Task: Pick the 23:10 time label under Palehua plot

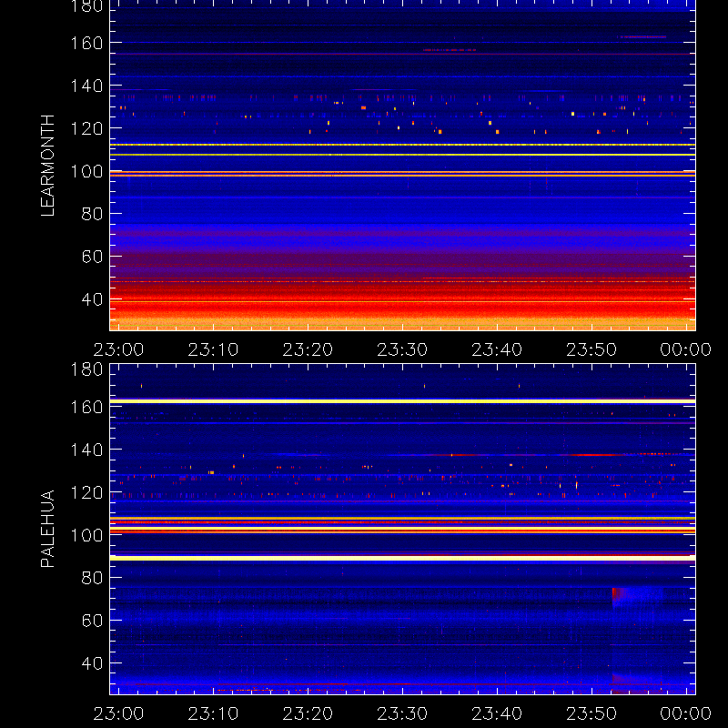Action: [213, 713]
